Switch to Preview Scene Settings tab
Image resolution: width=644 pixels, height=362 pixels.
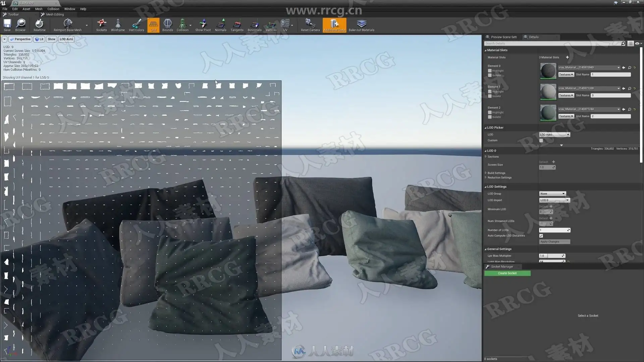[x=503, y=37]
